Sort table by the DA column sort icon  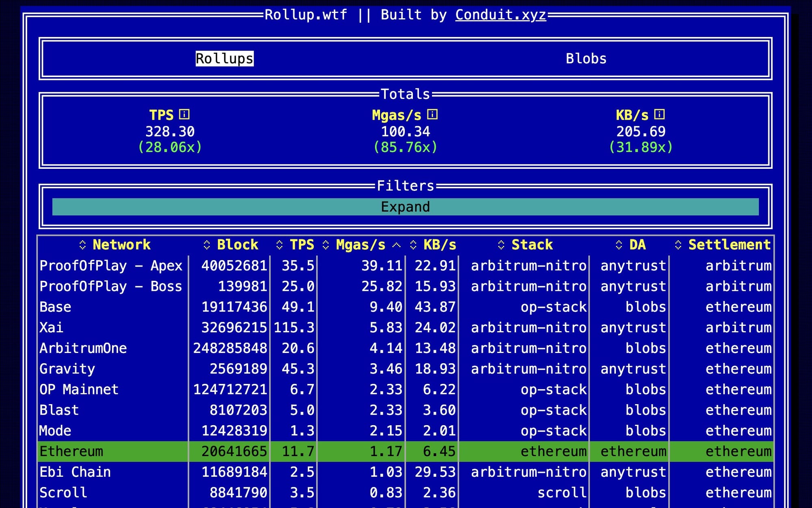(x=619, y=245)
